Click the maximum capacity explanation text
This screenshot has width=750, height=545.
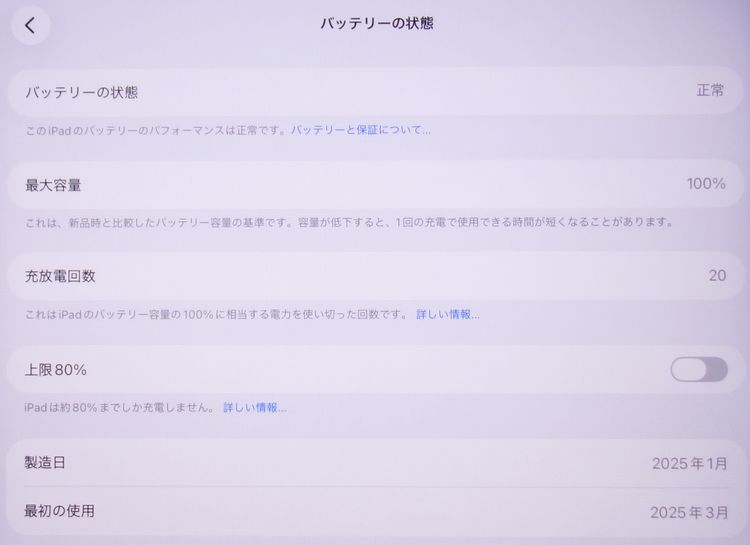tap(348, 222)
